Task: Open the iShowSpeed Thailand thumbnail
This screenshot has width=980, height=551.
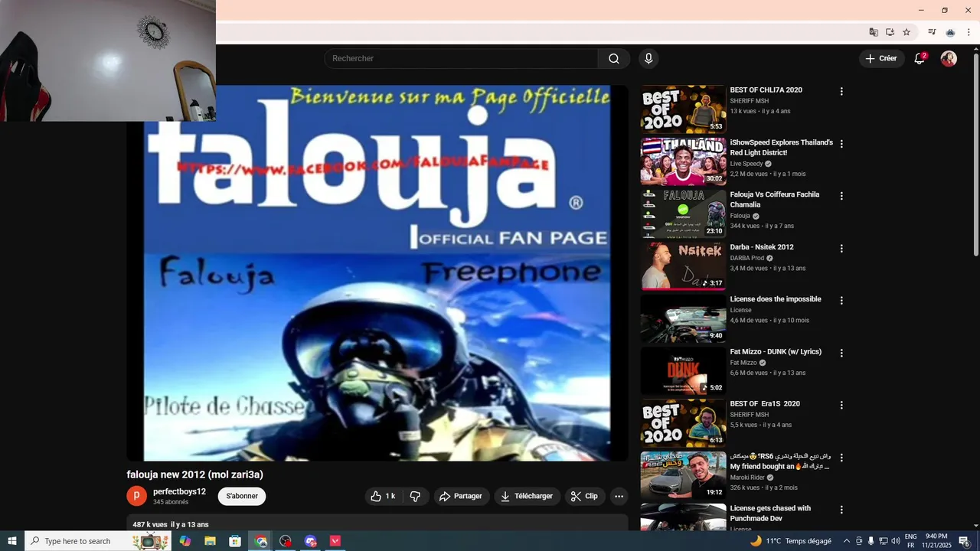Action: 683,161
